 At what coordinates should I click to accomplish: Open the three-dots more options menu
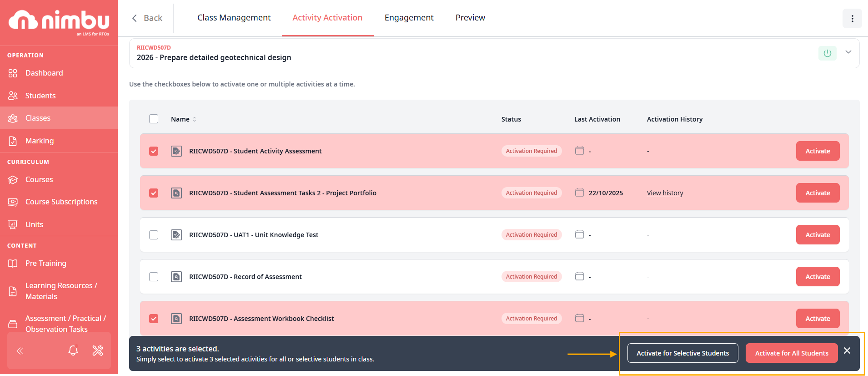[852, 19]
